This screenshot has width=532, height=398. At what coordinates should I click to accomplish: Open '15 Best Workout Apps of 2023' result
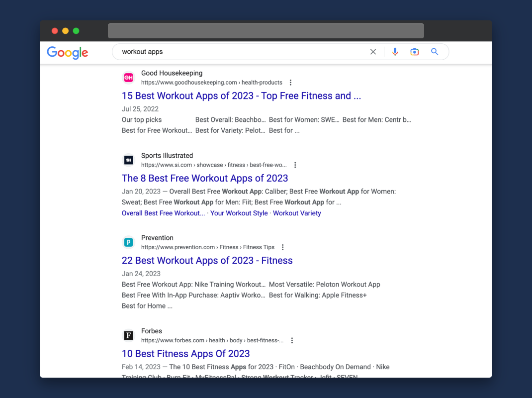point(241,96)
